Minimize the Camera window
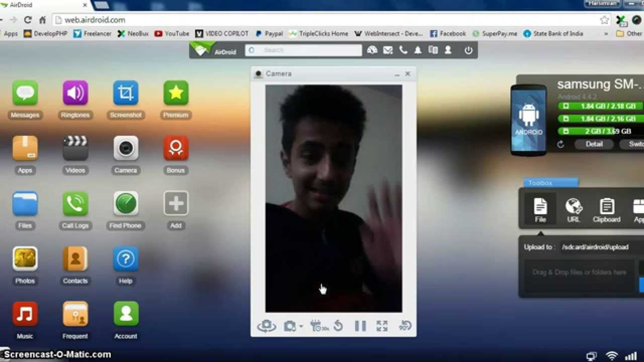The height and width of the screenshot is (362, 644). 397,74
